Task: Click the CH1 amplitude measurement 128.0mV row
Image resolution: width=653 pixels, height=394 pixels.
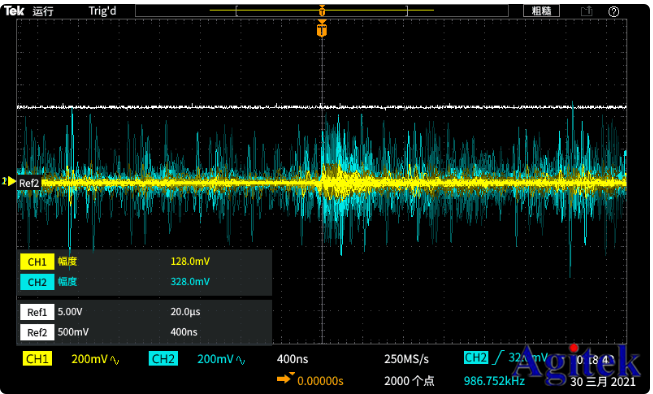Action: [x=144, y=262]
